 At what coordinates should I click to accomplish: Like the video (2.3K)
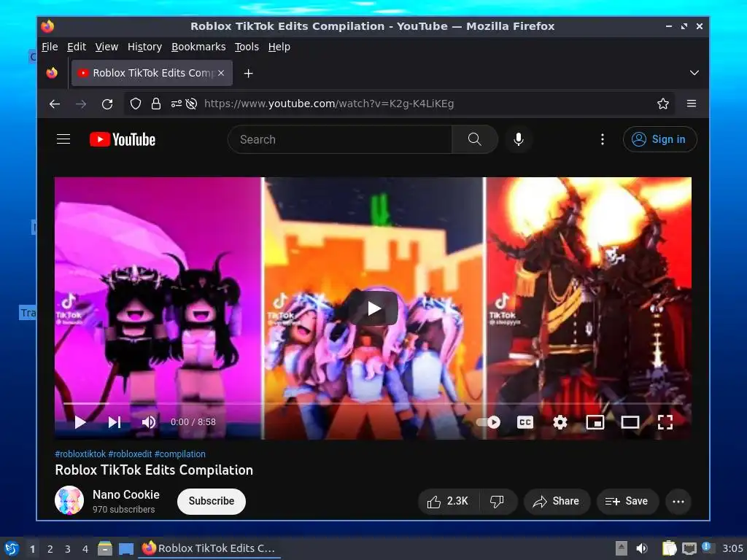(x=448, y=501)
